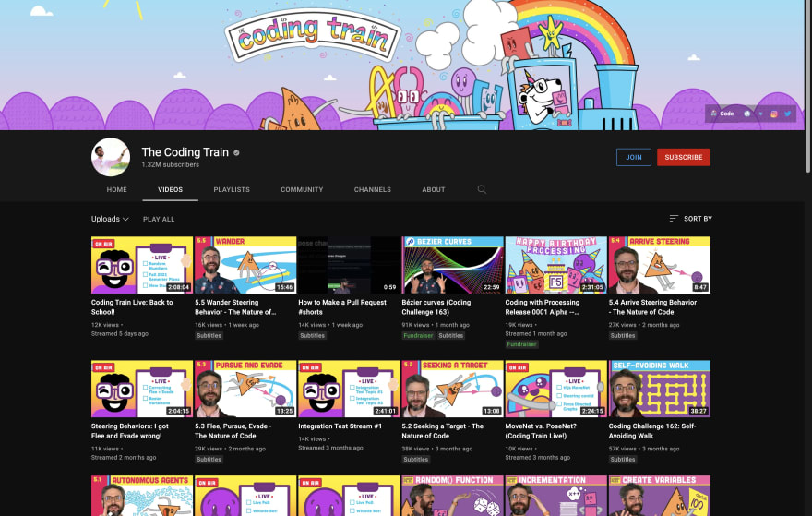This screenshot has height=516, width=812.
Task: Click the Sort By lines icon
Action: [674, 219]
